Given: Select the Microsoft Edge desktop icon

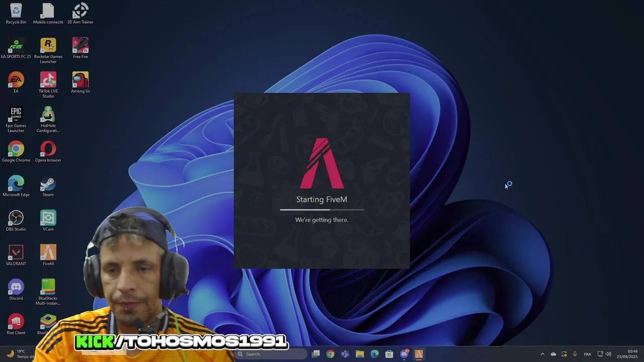Looking at the screenshot, I should [16, 187].
